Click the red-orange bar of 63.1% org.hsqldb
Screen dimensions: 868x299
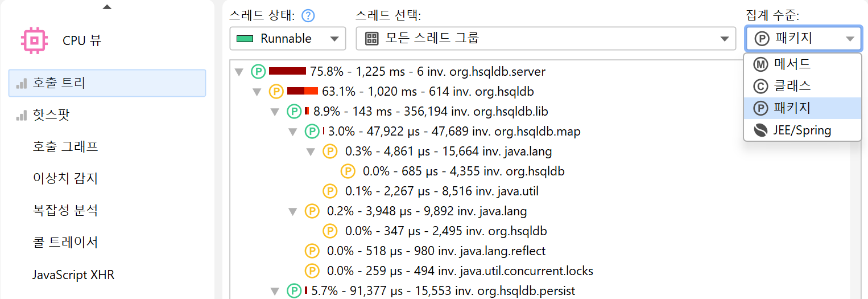[x=303, y=91]
